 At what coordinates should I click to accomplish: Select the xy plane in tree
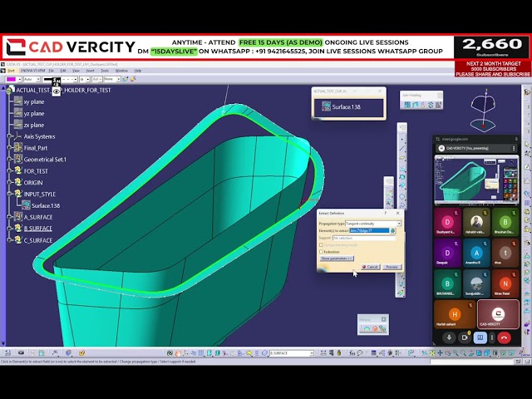click(x=34, y=101)
